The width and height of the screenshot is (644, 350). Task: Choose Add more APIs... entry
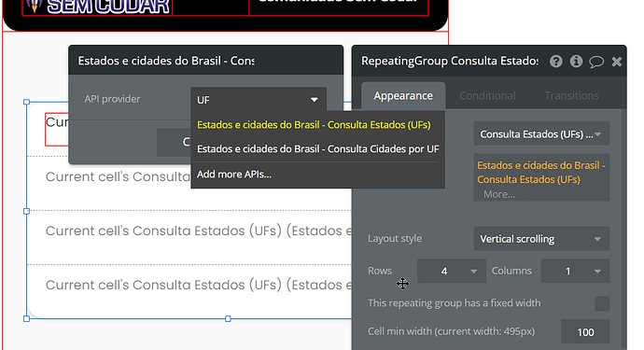234,175
